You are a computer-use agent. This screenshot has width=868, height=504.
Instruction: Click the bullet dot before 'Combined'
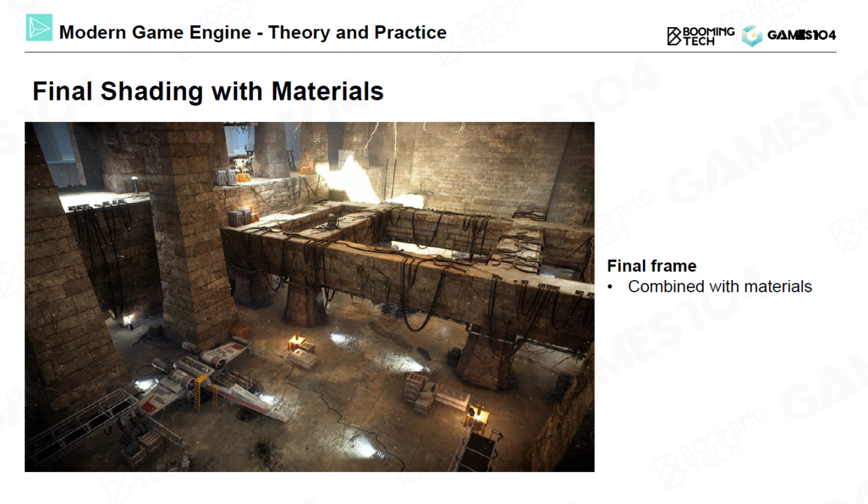[610, 287]
